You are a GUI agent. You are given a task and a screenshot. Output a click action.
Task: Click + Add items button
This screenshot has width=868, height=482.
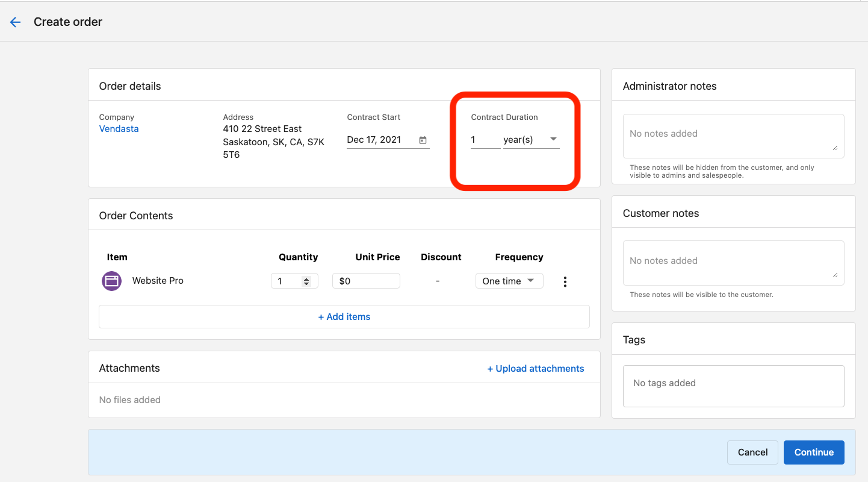pyautogui.click(x=344, y=316)
